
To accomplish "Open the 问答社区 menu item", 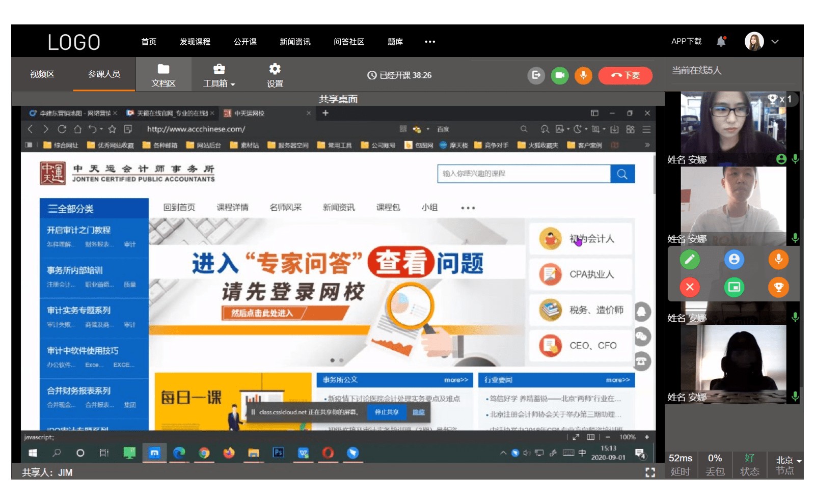I will [x=349, y=42].
